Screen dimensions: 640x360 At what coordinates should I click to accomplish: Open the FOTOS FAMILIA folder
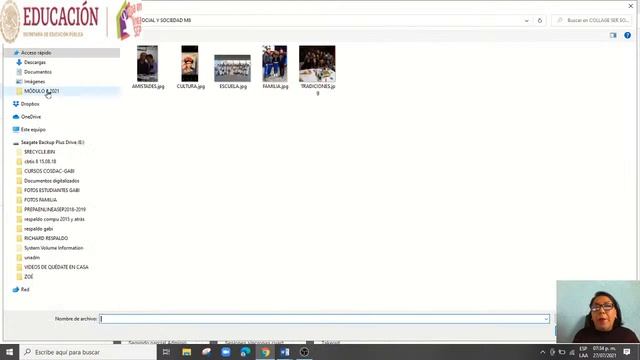pos(40,200)
